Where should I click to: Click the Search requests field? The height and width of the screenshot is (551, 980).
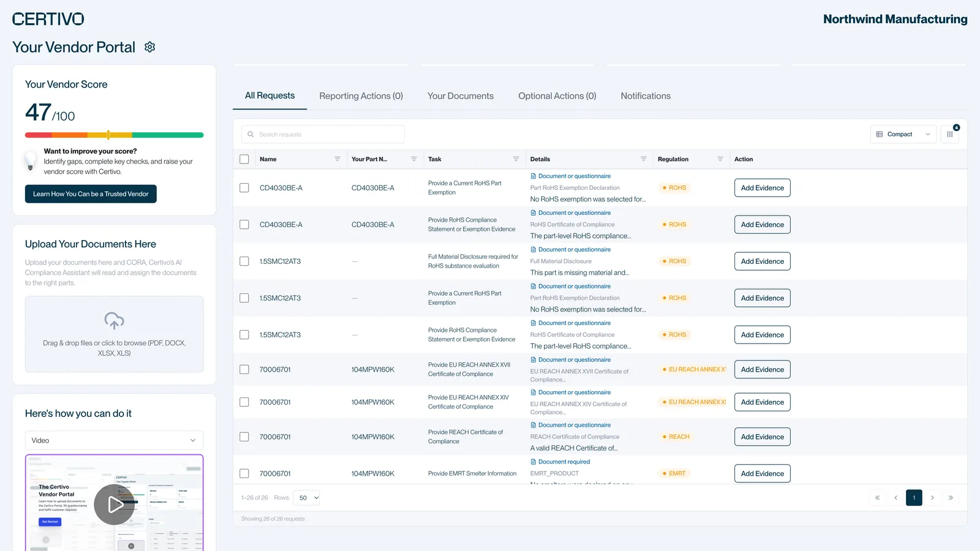point(323,134)
